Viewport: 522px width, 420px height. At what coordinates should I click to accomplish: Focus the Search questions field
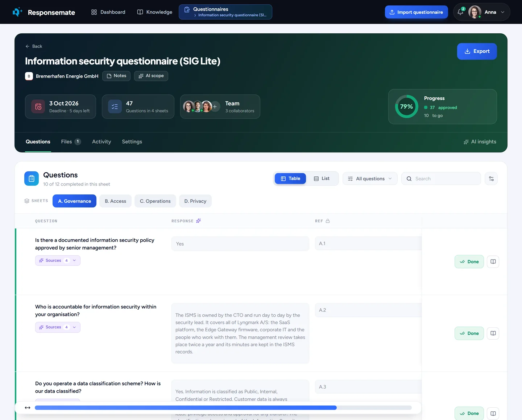tap(441, 178)
